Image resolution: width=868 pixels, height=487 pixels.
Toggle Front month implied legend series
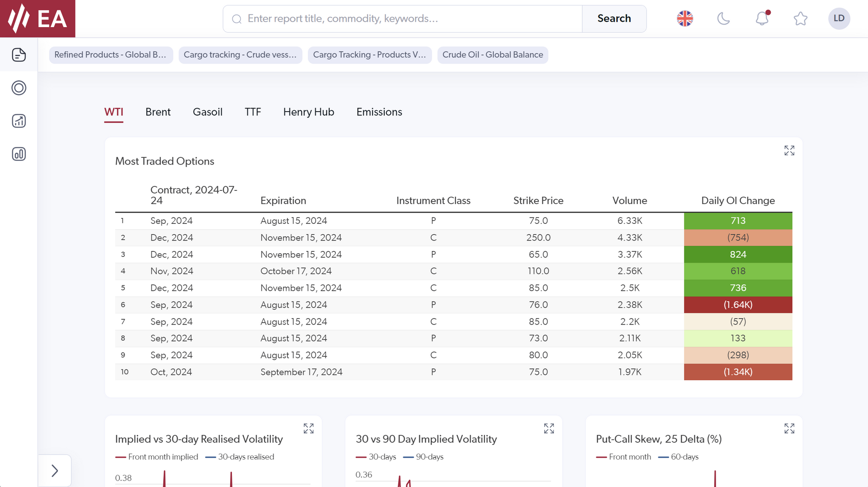click(156, 457)
